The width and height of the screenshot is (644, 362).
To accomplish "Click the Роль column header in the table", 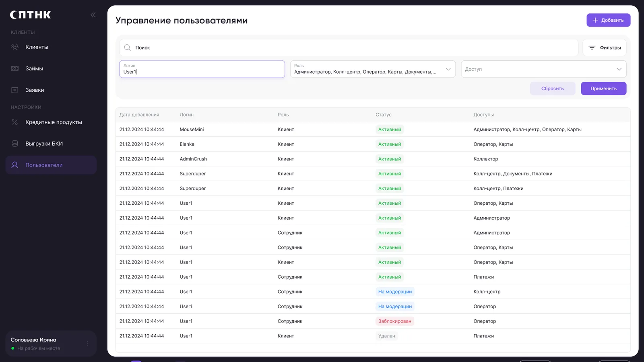I will 283,115.
